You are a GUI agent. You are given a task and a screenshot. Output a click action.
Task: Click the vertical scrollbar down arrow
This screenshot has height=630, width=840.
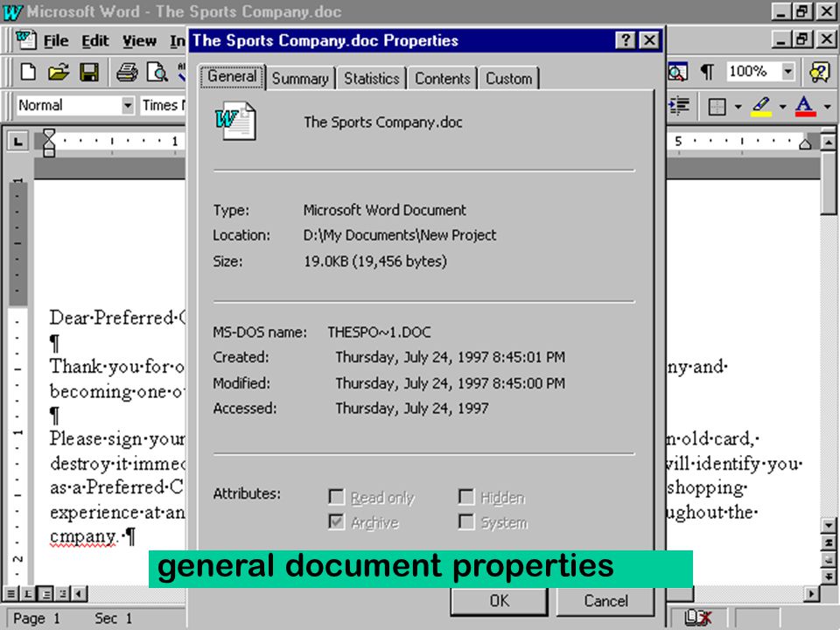tap(829, 526)
